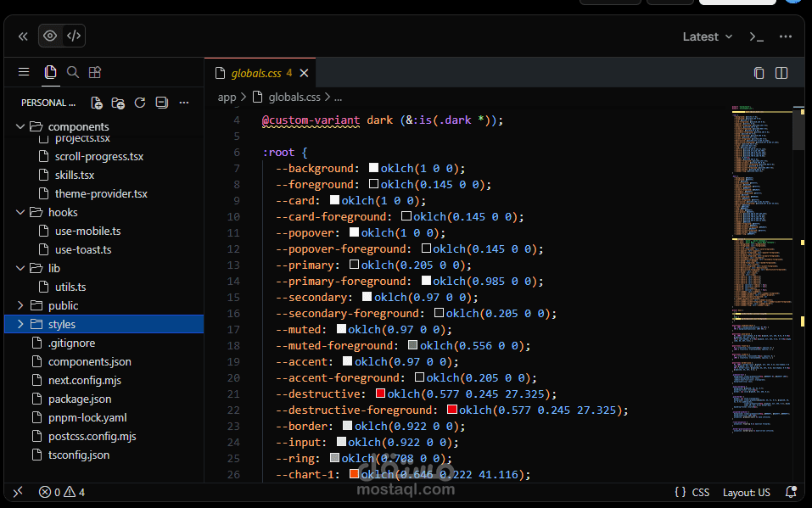Collapse all folders in explorer
Viewport: 812px width, 508px height.
tap(161, 103)
